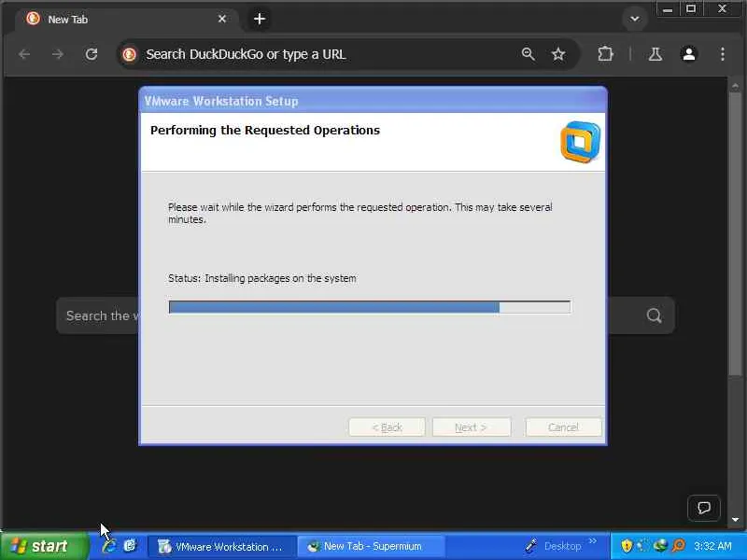The height and width of the screenshot is (560, 747).
Task: Select the New Tab browser tab
Action: pyautogui.click(x=126, y=20)
